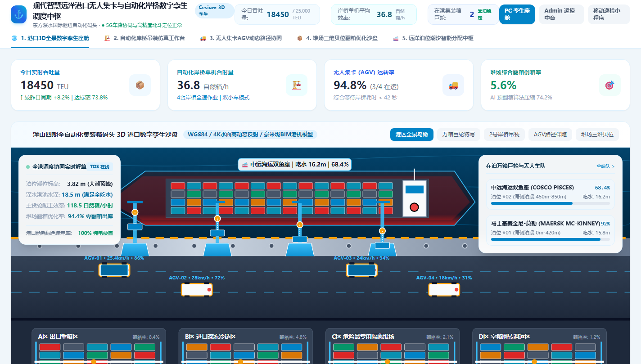Open 移动巡检小程序 view
This screenshot has width=641, height=364.
click(609, 14)
